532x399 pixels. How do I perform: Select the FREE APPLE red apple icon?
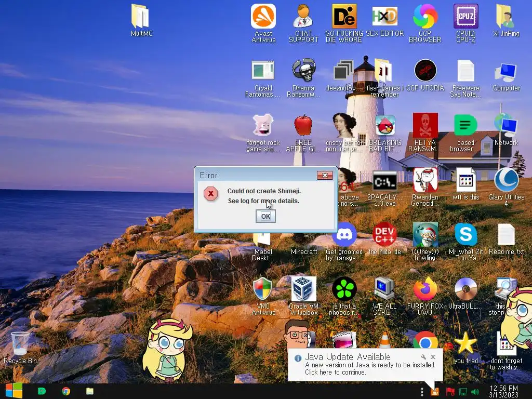click(303, 125)
